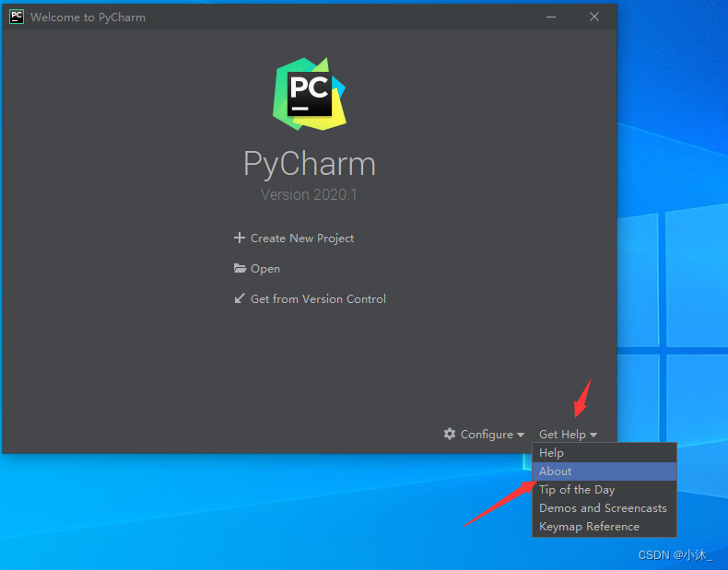Open Demos and Screencasts
This screenshot has height=570, width=728.
coord(605,508)
